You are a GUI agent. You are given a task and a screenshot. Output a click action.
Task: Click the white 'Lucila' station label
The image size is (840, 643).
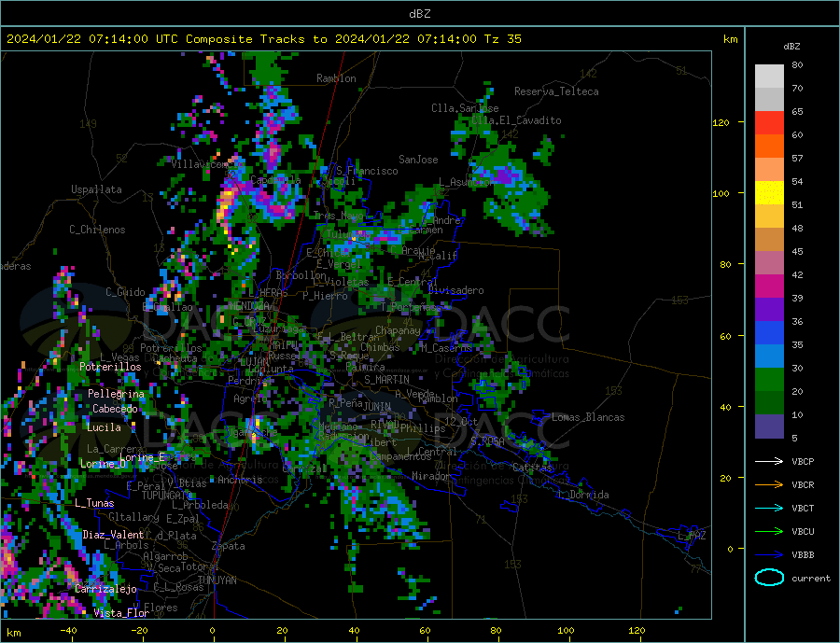(x=104, y=427)
